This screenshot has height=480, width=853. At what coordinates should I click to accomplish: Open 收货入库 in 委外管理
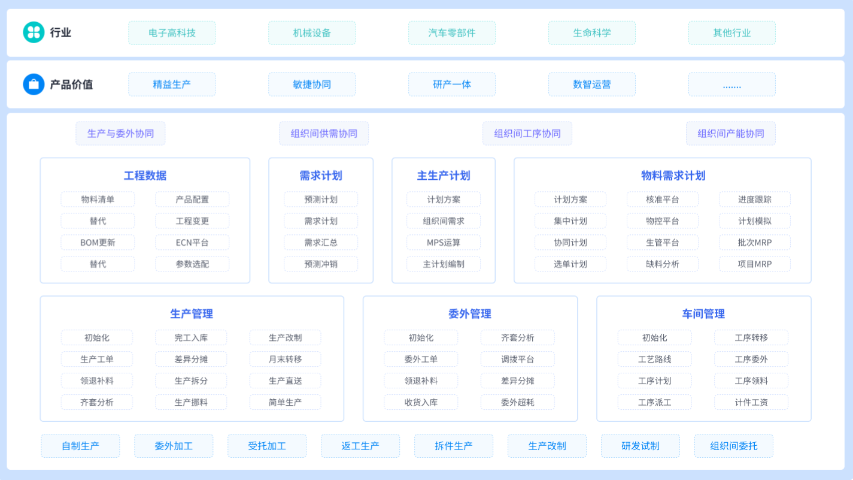tap(421, 402)
